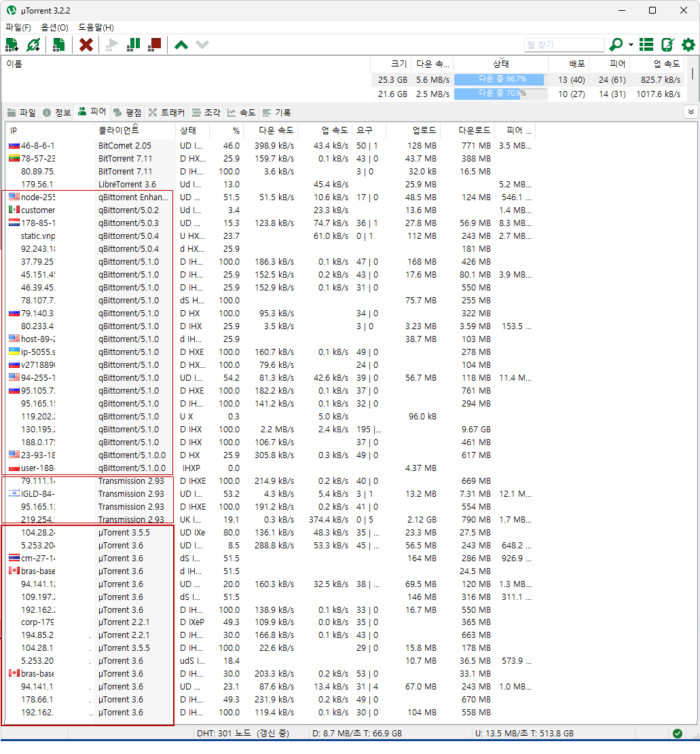Viewport: 700px width, 754px height.
Task: Click the red X Remove Torrent icon
Action: pos(86,45)
